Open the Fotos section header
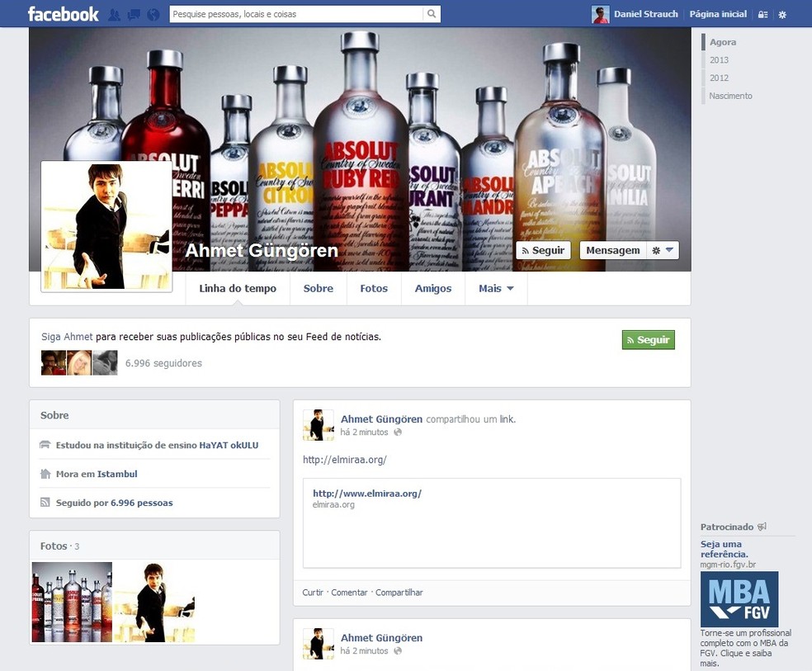This screenshot has width=812, height=671. click(x=54, y=546)
